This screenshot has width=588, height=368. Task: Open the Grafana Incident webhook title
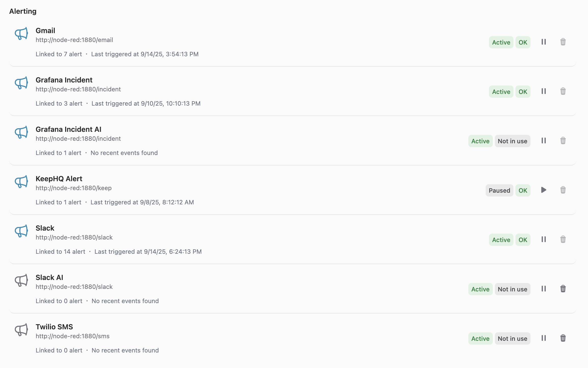coord(64,80)
